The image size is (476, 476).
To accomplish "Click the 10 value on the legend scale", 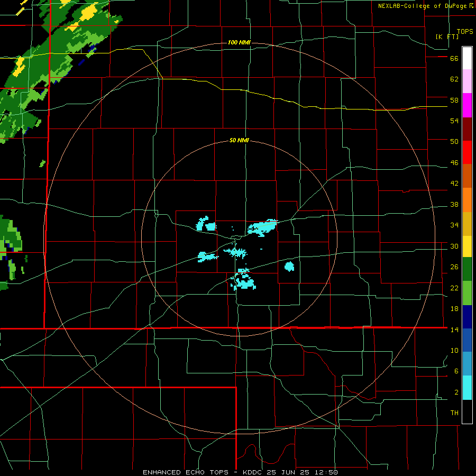I will 454,351.
